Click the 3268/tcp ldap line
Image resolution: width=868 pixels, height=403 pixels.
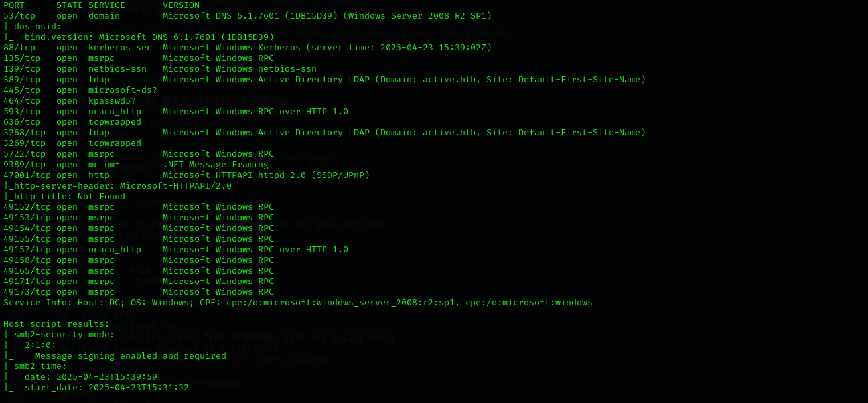[325, 133]
